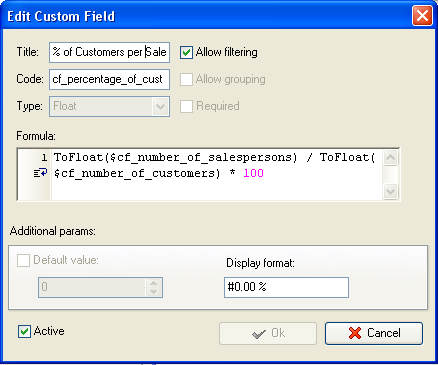Image resolution: width=438 pixels, height=365 pixels.
Task: Decrease default value with down spinner arrow
Action: click(x=153, y=292)
